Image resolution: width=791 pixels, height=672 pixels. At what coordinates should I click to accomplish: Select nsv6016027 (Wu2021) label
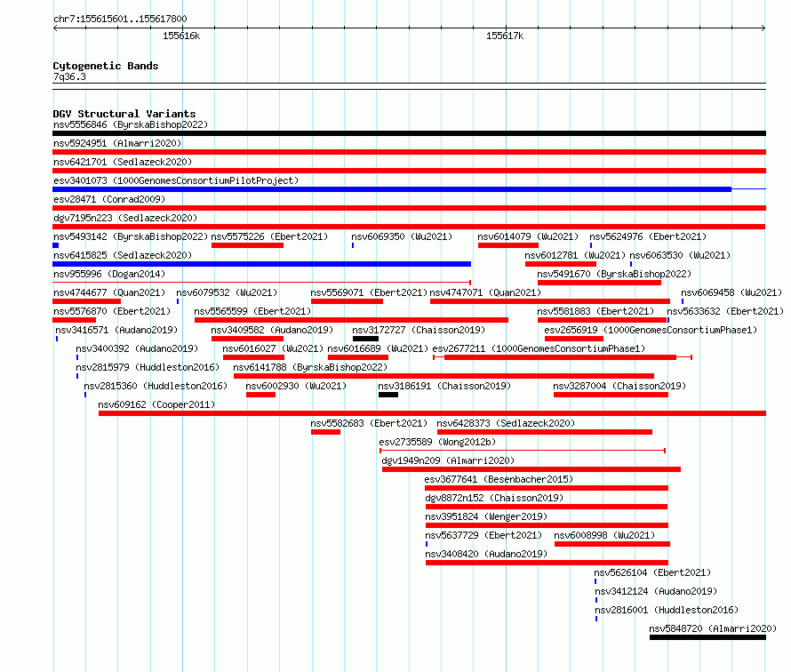pyautogui.click(x=273, y=348)
